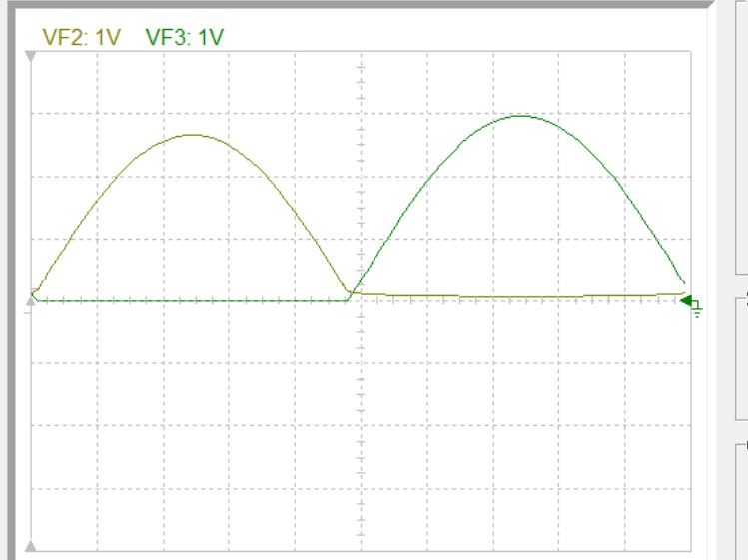Click the VF2: 1V channel label
The width and height of the screenshot is (748, 560).
tap(81, 37)
